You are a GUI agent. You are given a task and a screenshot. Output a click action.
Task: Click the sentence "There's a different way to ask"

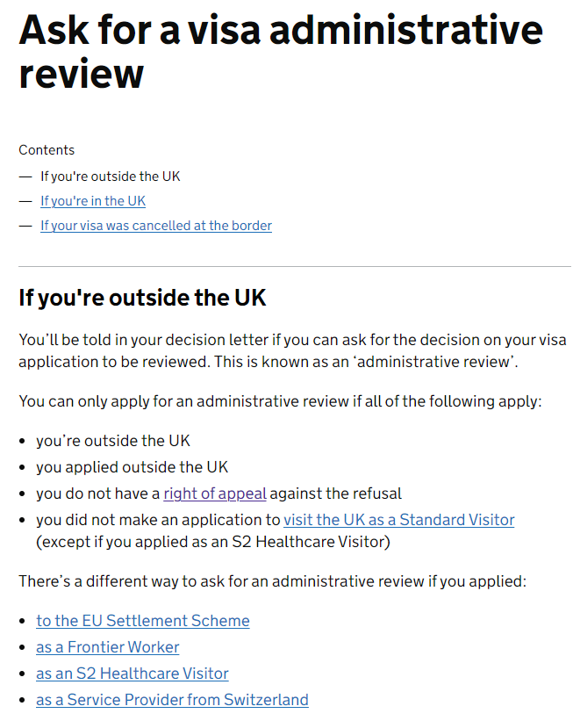[x=273, y=581]
